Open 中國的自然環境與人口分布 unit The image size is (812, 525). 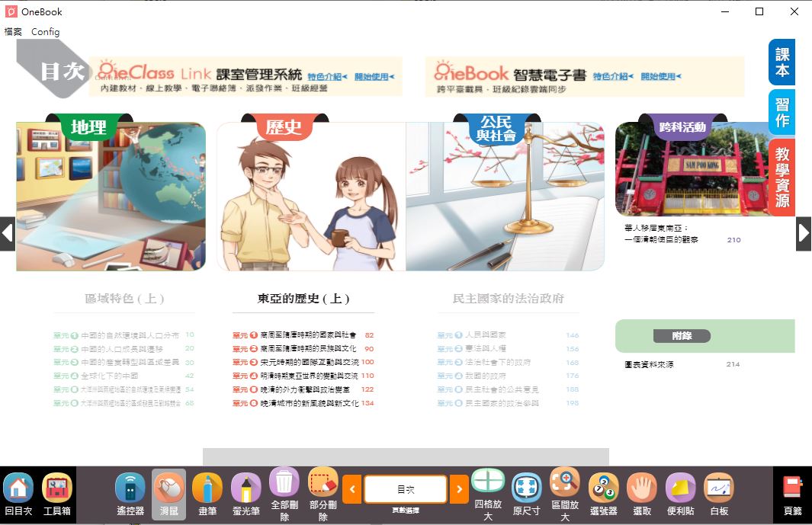pyautogui.click(x=124, y=335)
